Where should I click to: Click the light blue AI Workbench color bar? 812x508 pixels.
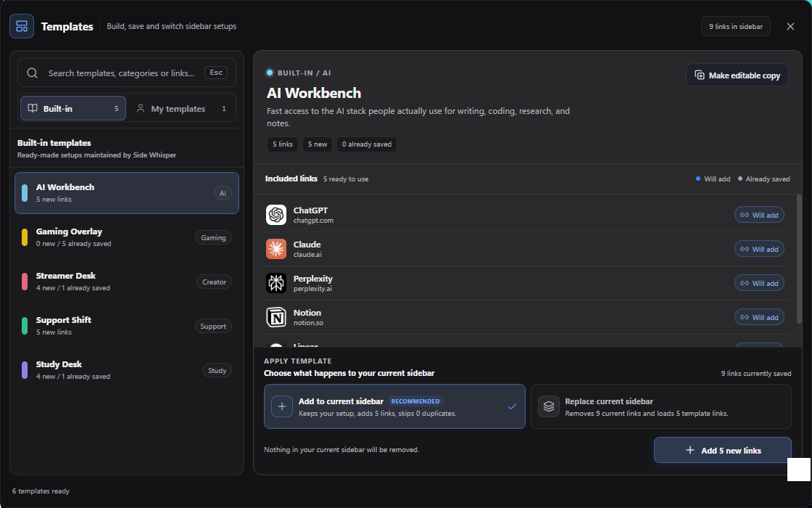point(25,193)
